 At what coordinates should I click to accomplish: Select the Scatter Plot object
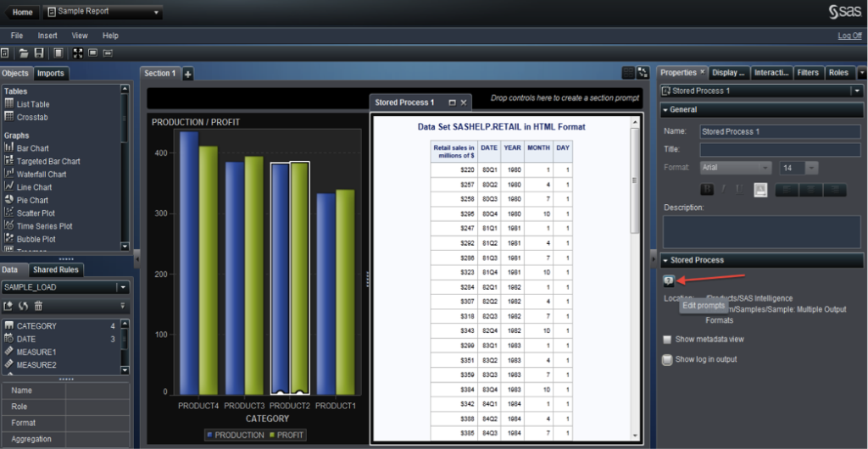[30, 213]
